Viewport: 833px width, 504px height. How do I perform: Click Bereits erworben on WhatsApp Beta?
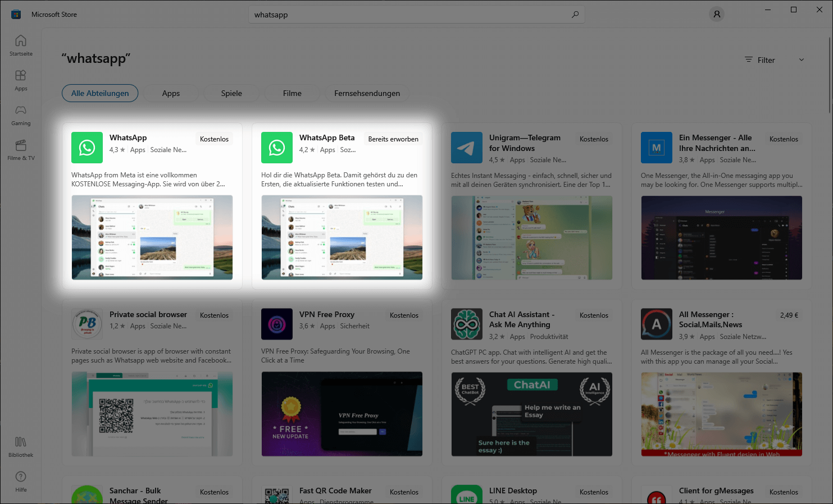pos(393,139)
